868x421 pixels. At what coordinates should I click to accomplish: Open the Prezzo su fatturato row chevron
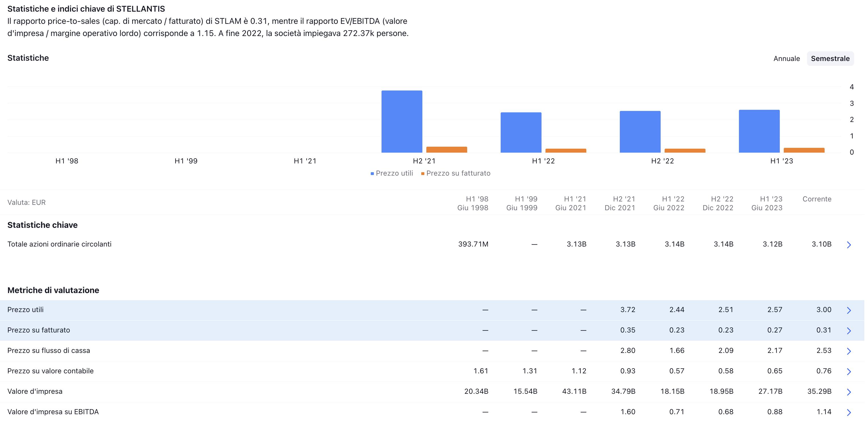tap(849, 331)
